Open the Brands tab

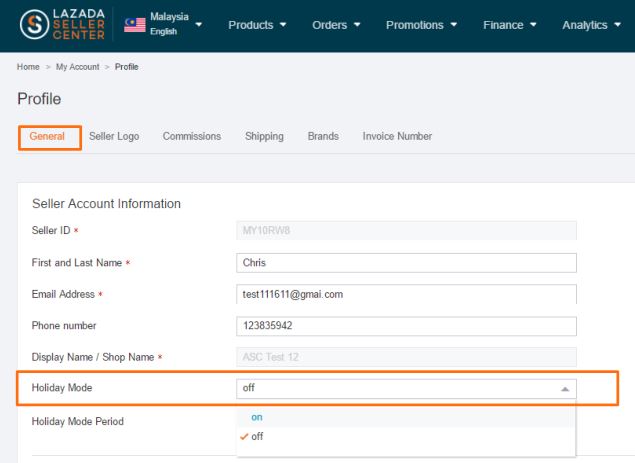coord(323,136)
